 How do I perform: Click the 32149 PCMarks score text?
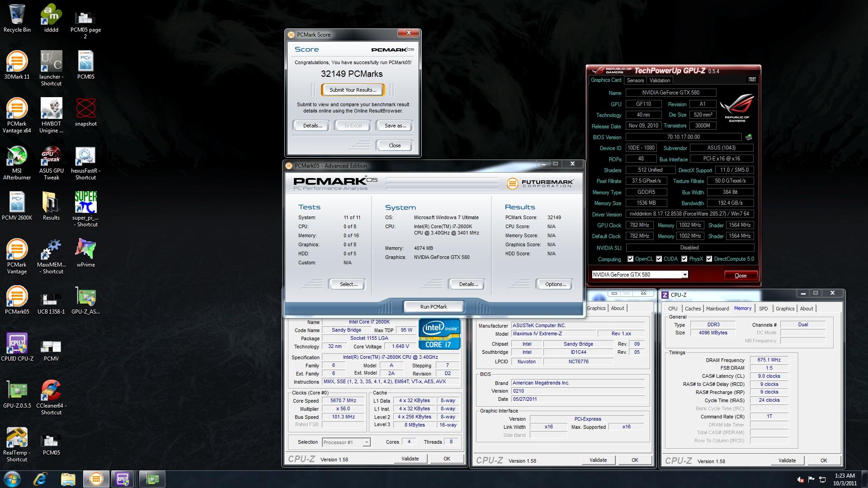coord(352,74)
